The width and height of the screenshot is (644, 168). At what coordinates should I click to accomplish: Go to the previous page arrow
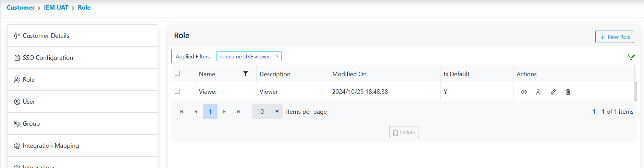point(196,112)
